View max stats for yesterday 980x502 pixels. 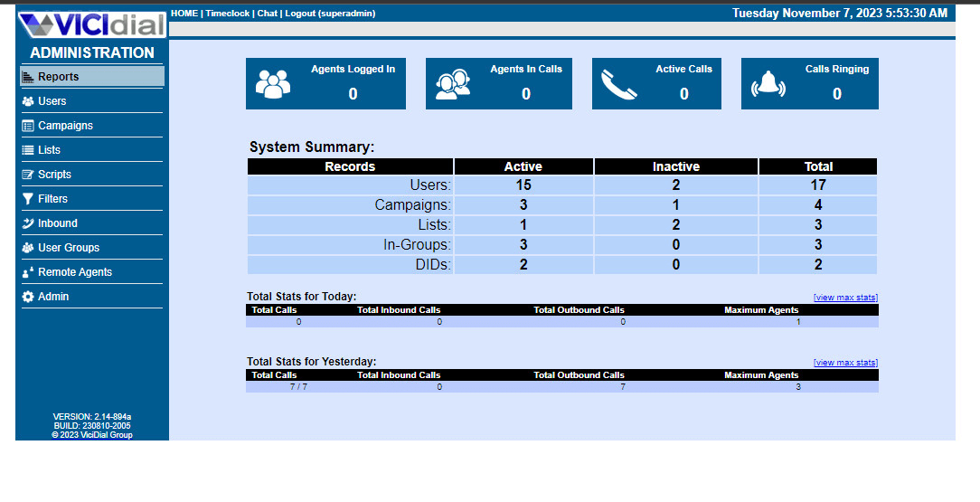click(845, 363)
